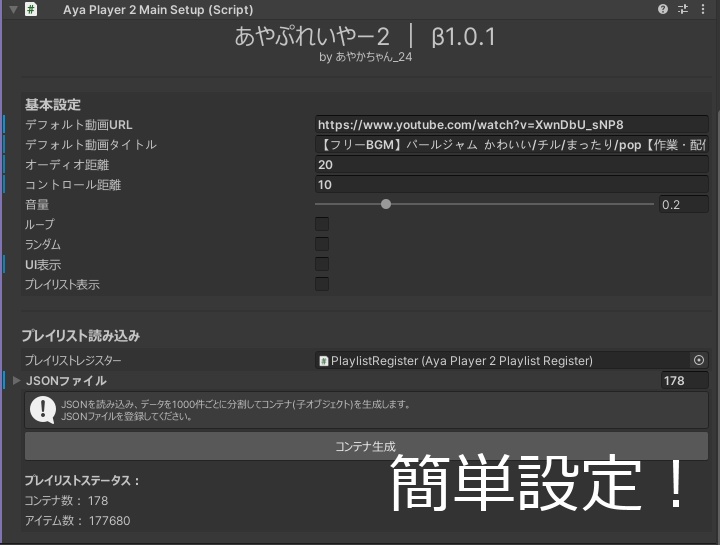The width and height of the screenshot is (720, 545).
Task: Open component help reference icon
Action: click(663, 9)
